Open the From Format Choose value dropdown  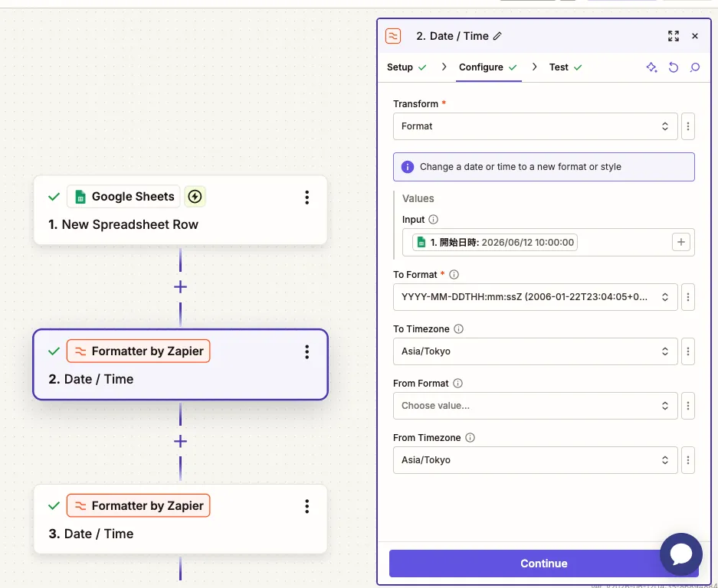pyautogui.click(x=536, y=406)
